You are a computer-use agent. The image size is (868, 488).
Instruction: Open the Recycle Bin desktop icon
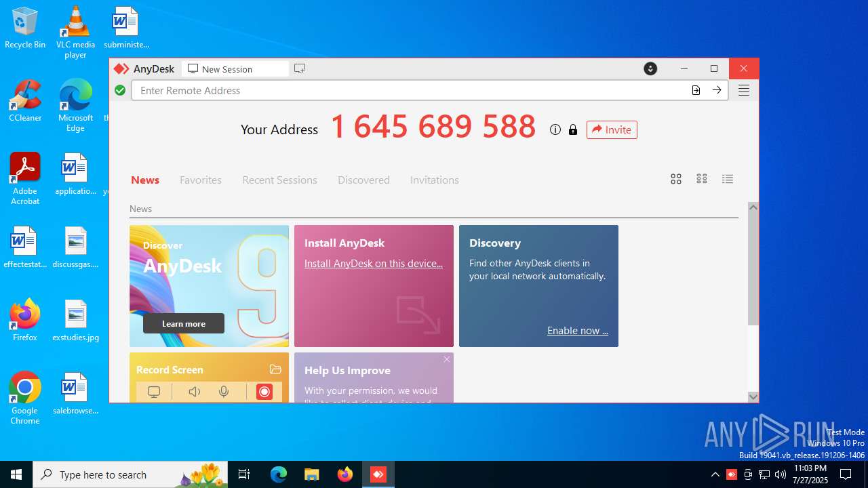pos(25,28)
